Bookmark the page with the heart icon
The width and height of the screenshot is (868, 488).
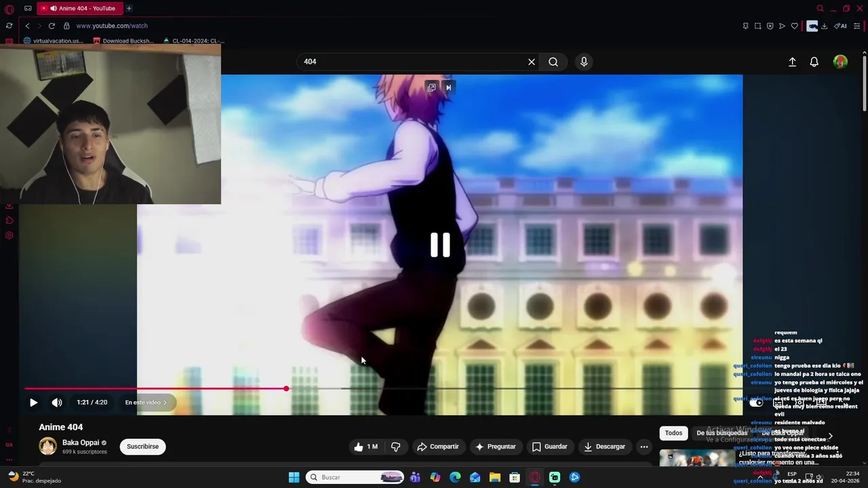tap(794, 26)
